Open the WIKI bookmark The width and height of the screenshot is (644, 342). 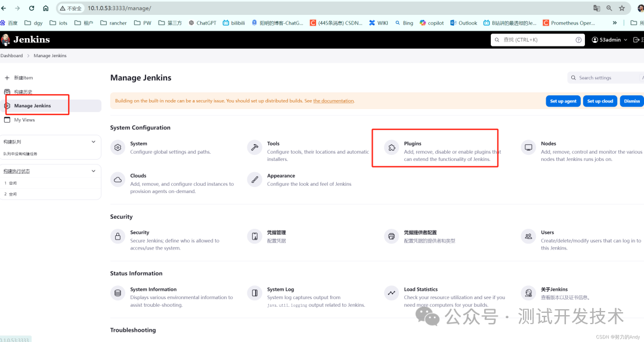click(x=378, y=23)
